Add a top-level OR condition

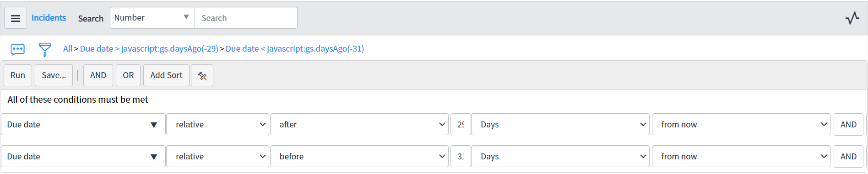128,75
